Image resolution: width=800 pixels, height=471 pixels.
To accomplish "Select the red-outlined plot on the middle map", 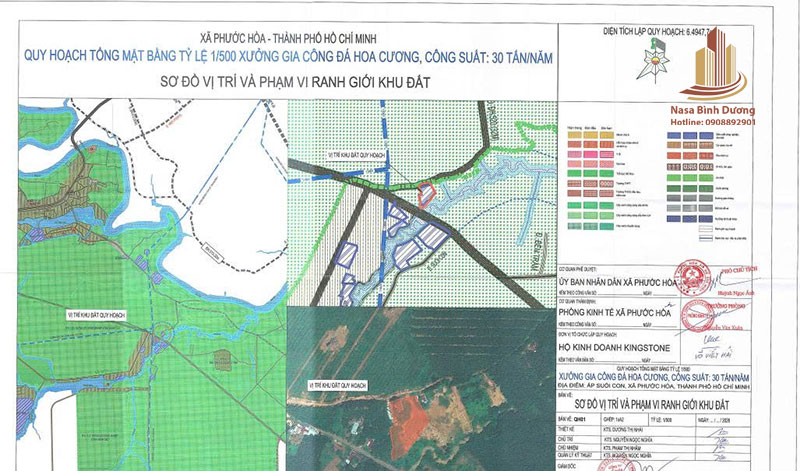I will click(x=426, y=195).
